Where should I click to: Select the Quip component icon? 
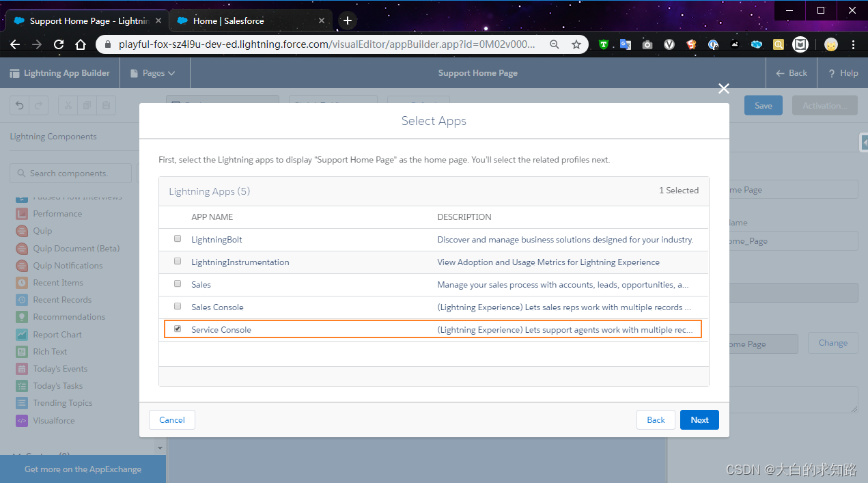[x=21, y=231]
